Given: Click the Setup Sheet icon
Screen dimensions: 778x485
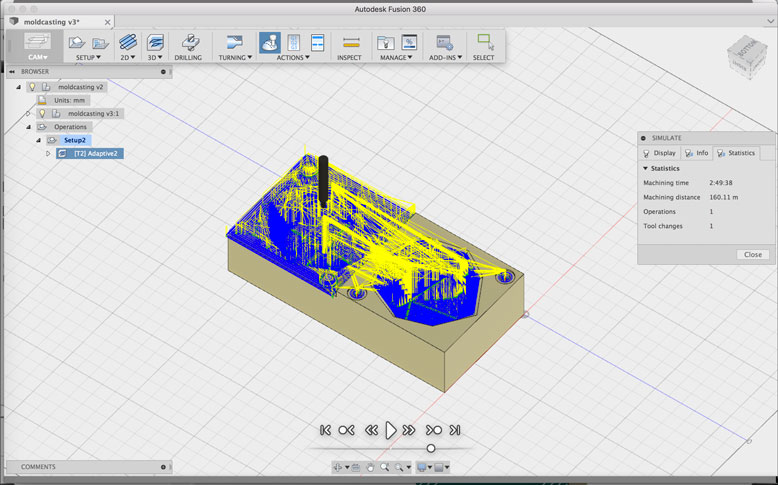Looking at the screenshot, I should pyautogui.click(x=318, y=43).
